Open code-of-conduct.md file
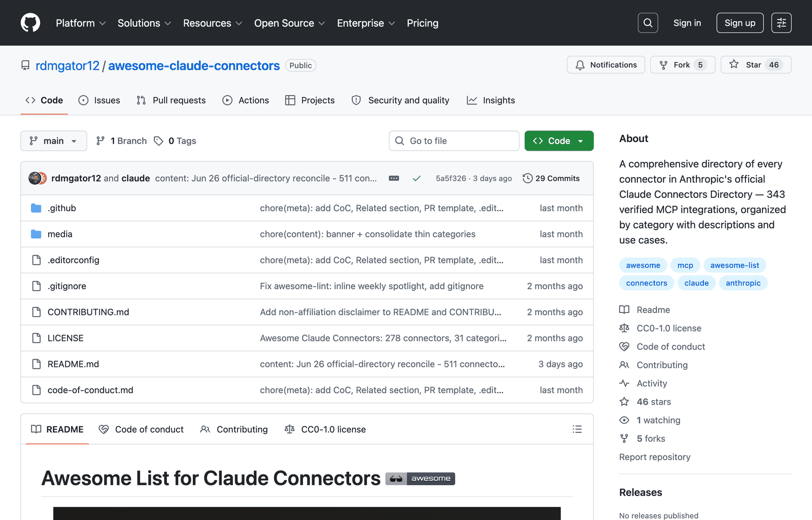The height and width of the screenshot is (520, 812). 90,390
